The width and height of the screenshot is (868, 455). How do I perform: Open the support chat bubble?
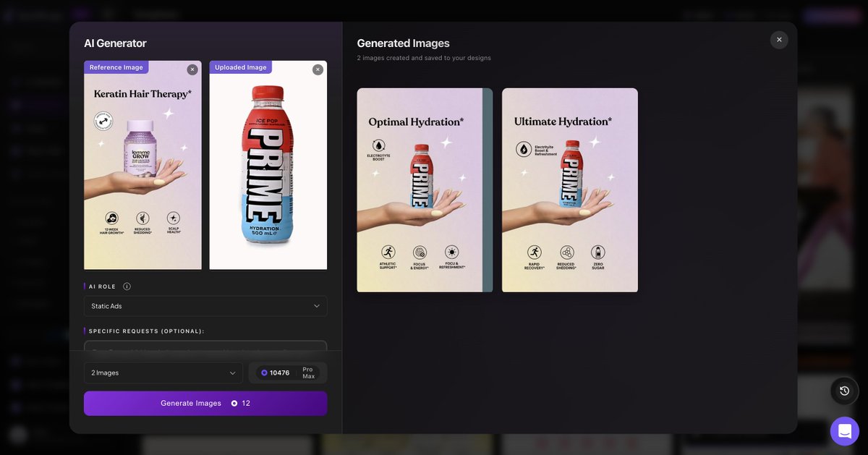click(x=844, y=430)
